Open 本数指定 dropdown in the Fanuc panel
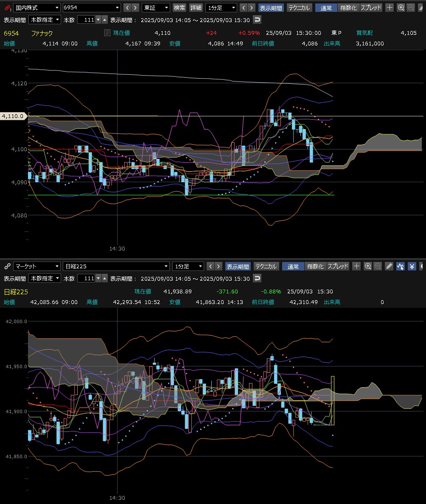This screenshot has width=426, height=504. click(x=45, y=20)
